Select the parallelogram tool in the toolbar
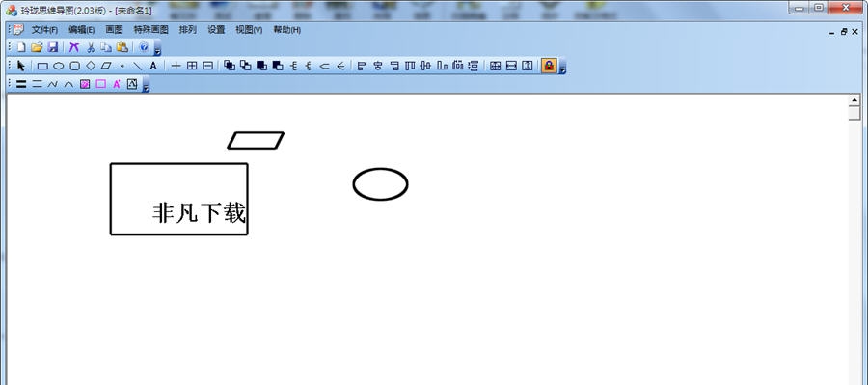 point(106,66)
